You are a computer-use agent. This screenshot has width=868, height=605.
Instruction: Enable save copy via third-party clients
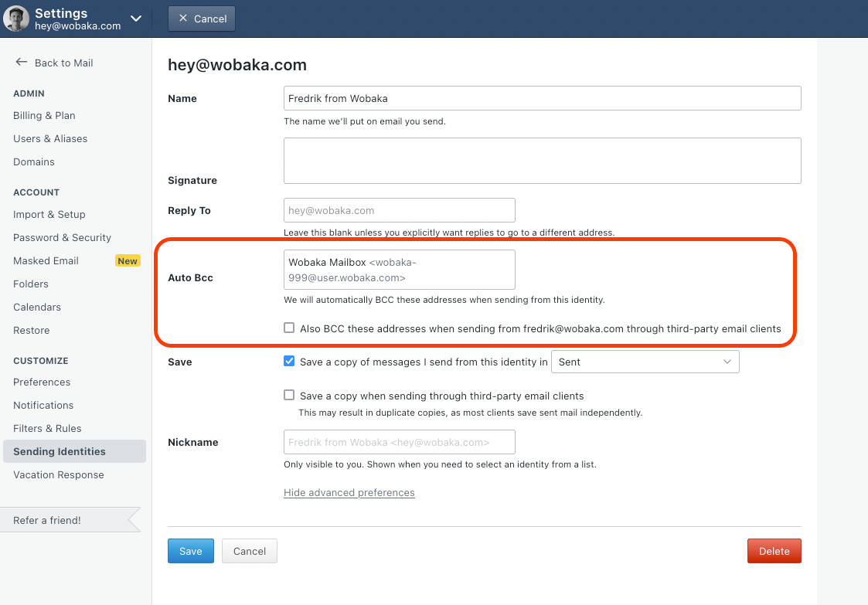click(x=289, y=395)
